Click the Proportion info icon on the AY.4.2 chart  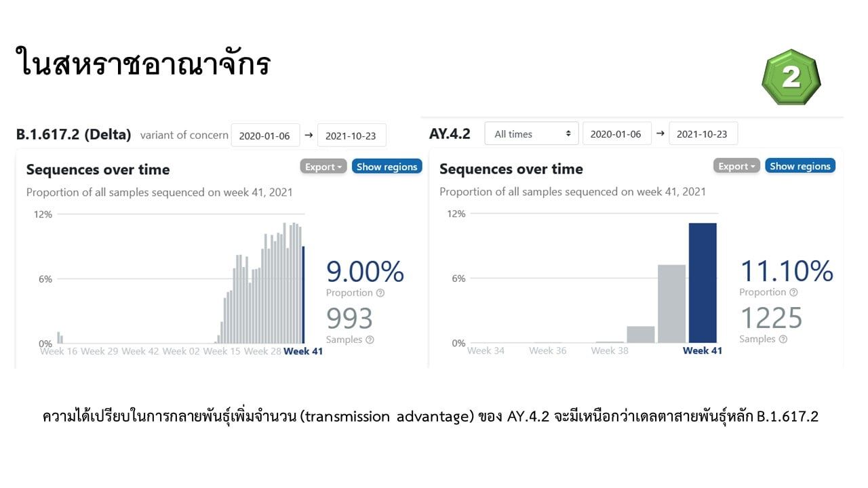[793, 292]
